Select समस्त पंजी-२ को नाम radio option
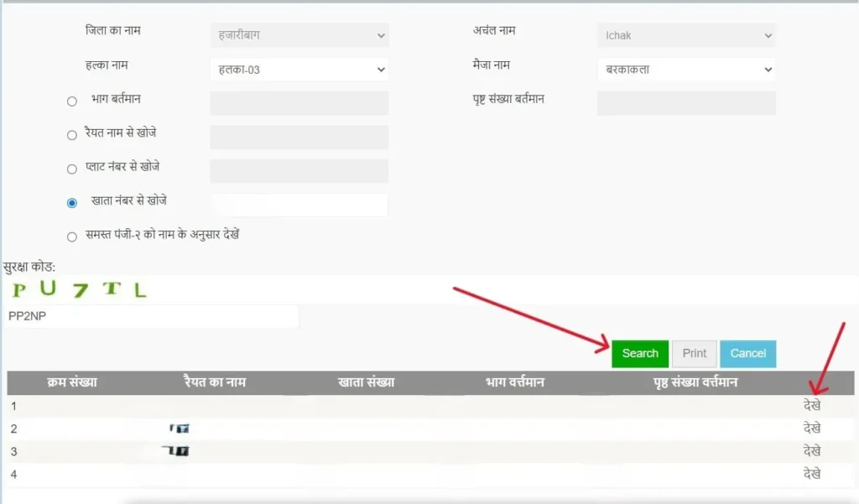The height and width of the screenshot is (504, 859). [71, 236]
